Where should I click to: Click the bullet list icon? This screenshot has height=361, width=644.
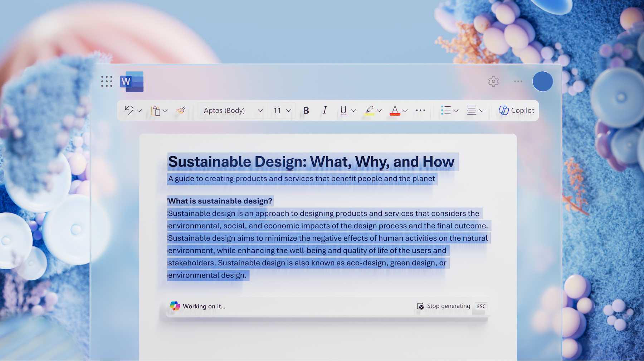coord(445,110)
